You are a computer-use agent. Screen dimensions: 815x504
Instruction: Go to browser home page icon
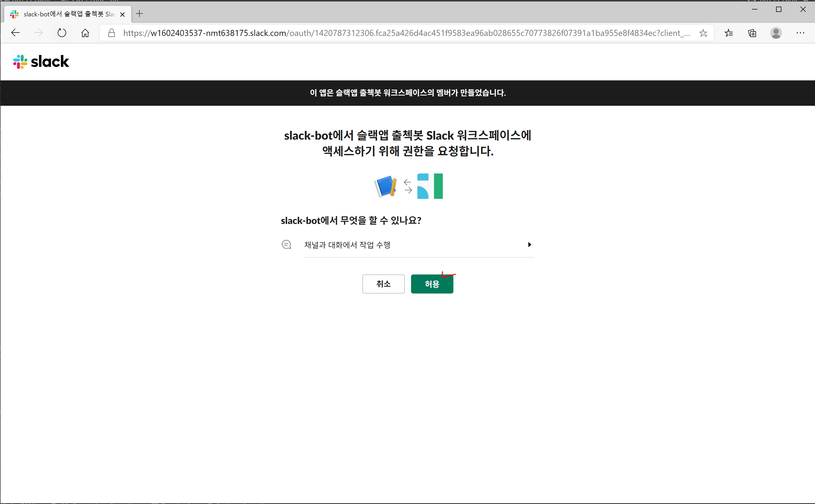tap(85, 33)
